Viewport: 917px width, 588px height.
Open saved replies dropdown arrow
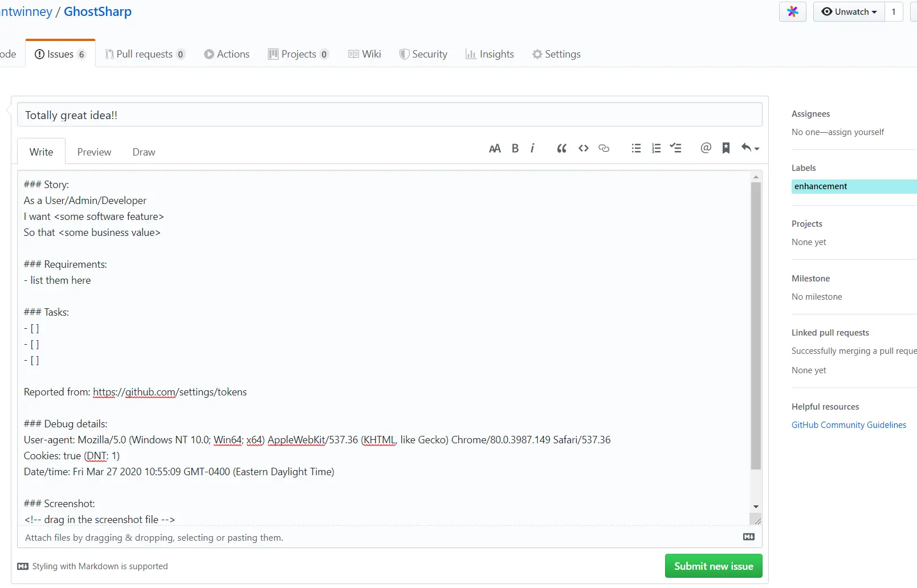(x=750, y=148)
